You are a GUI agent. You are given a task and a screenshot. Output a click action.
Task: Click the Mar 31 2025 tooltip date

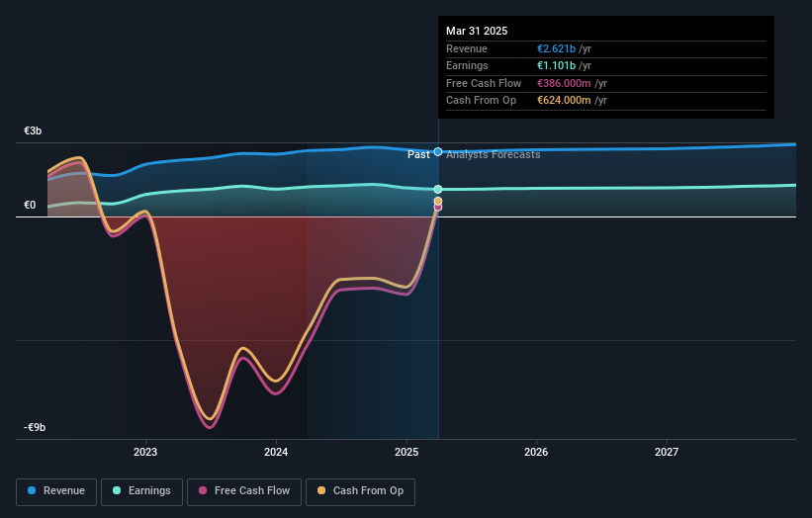tap(477, 31)
